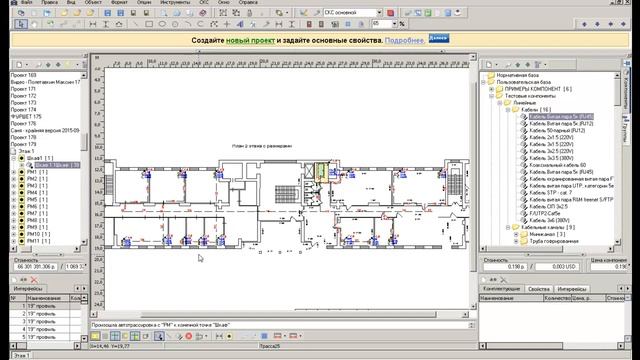Viewport: 640px width, 360px height.
Task: Select Кабель 3x6 (380V) component
Action: pyautogui.click(x=549, y=220)
